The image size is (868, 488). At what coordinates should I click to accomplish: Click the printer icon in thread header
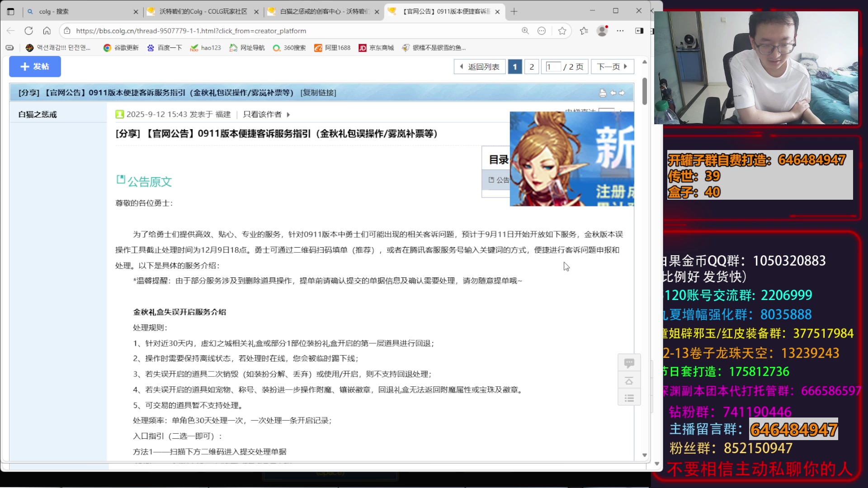pyautogui.click(x=603, y=93)
